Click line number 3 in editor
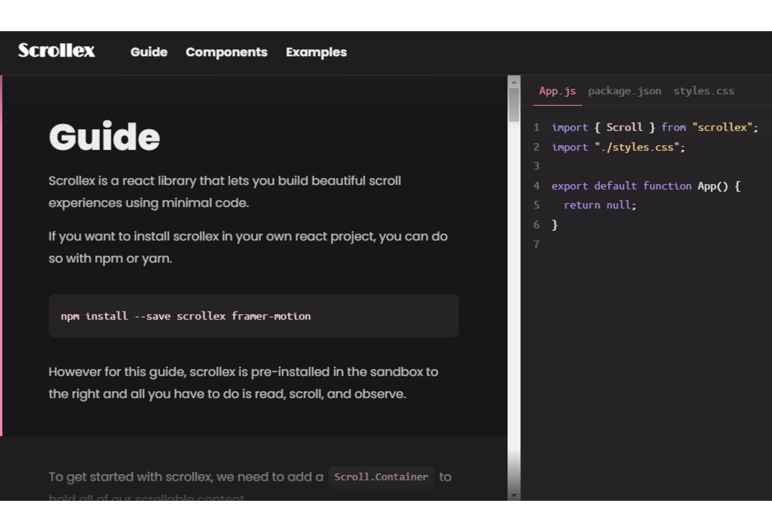The height and width of the screenshot is (532, 772). pyautogui.click(x=537, y=166)
